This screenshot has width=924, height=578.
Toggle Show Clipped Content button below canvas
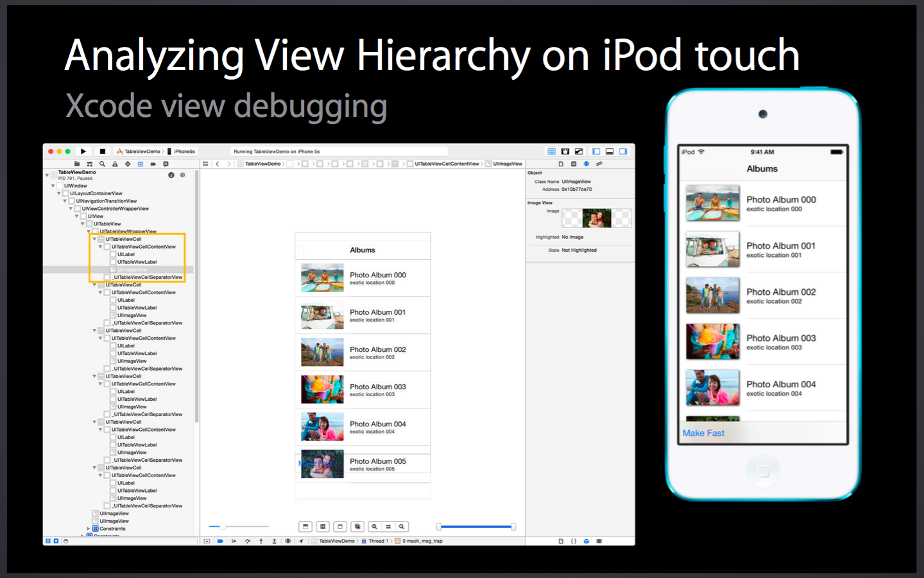tap(305, 527)
